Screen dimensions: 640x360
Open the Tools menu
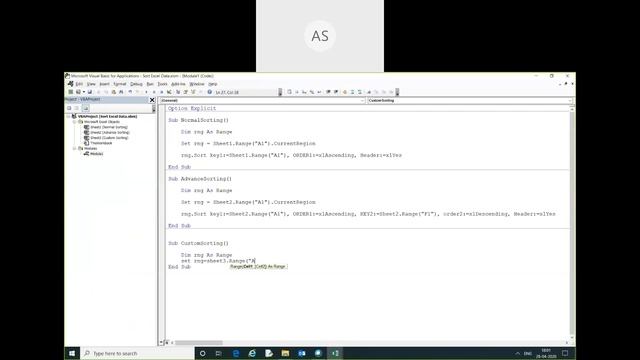point(162,84)
